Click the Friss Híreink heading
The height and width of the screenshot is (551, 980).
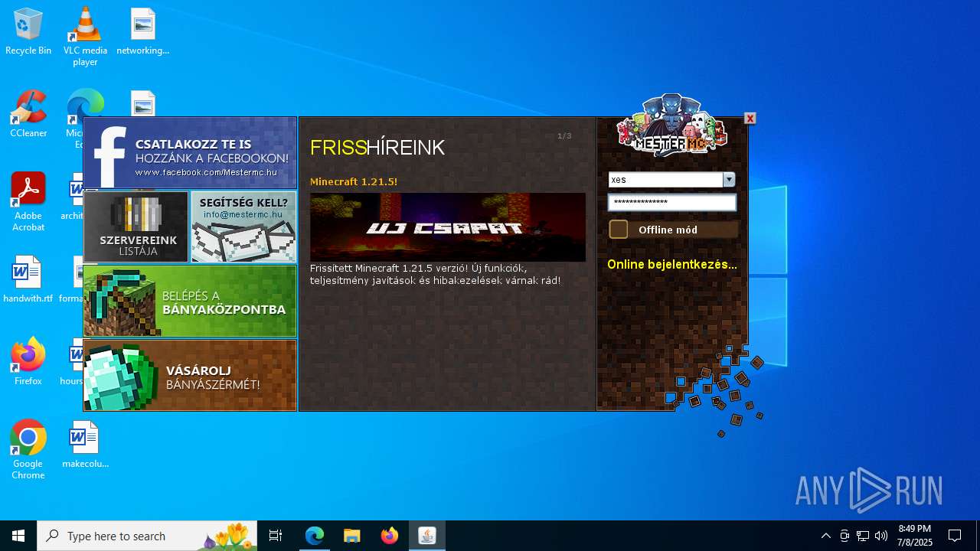pyautogui.click(x=377, y=148)
